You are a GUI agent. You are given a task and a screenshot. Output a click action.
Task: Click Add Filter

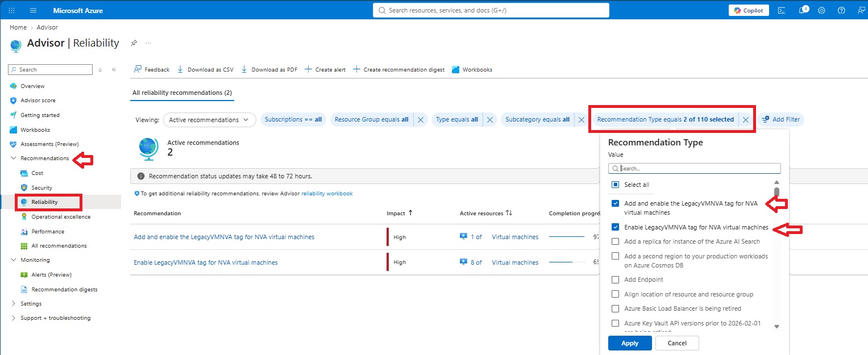click(780, 119)
